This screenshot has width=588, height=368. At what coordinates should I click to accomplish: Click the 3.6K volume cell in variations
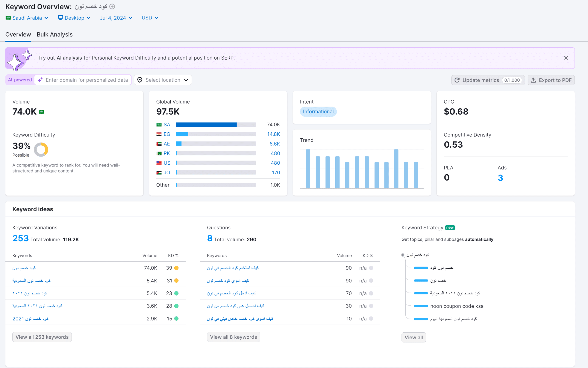[152, 306]
